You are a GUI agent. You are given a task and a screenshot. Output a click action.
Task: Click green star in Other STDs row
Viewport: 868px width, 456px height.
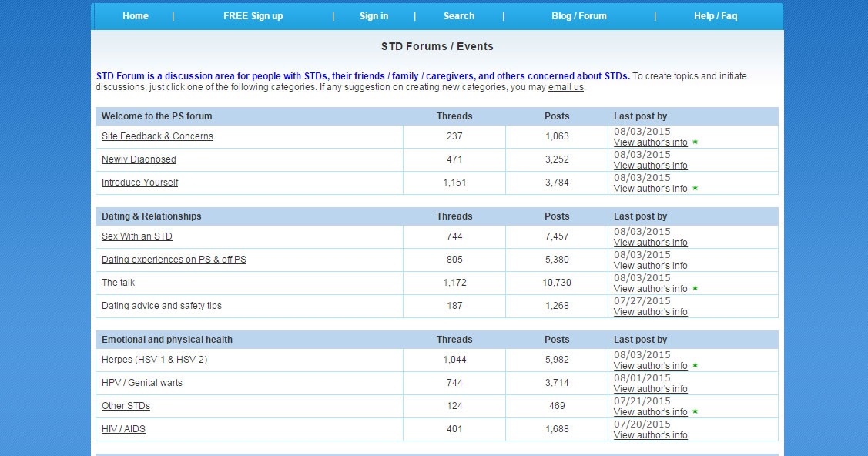click(x=695, y=412)
